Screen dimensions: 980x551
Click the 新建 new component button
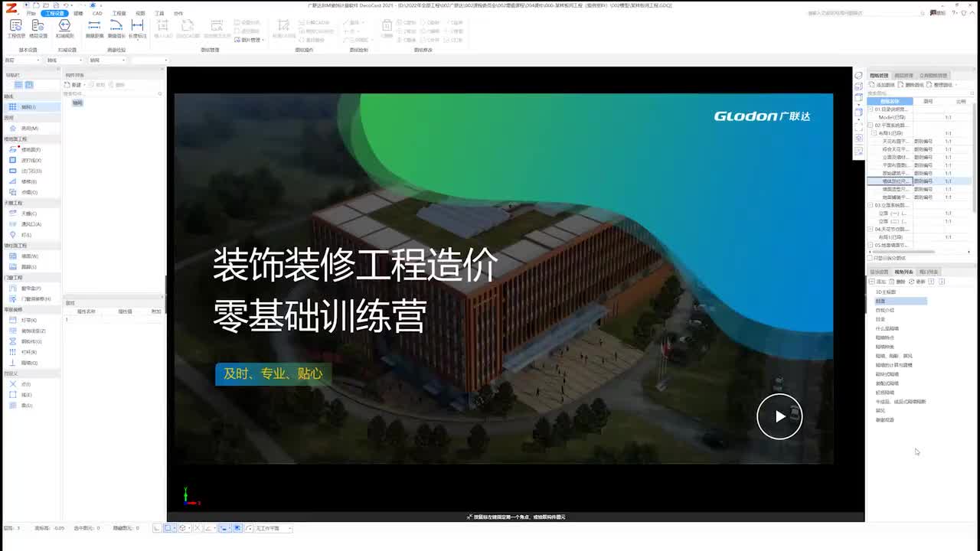[73, 85]
